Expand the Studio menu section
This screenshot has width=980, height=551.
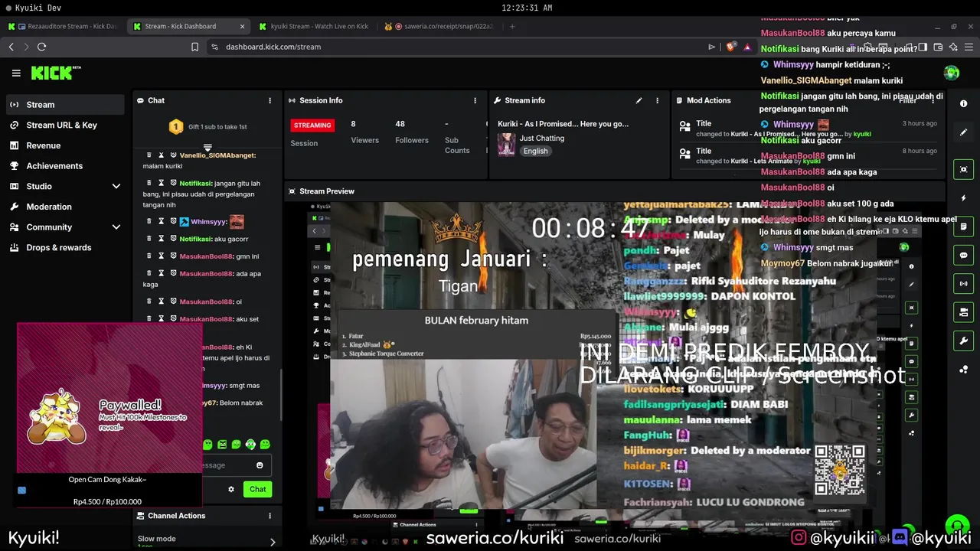coord(116,186)
